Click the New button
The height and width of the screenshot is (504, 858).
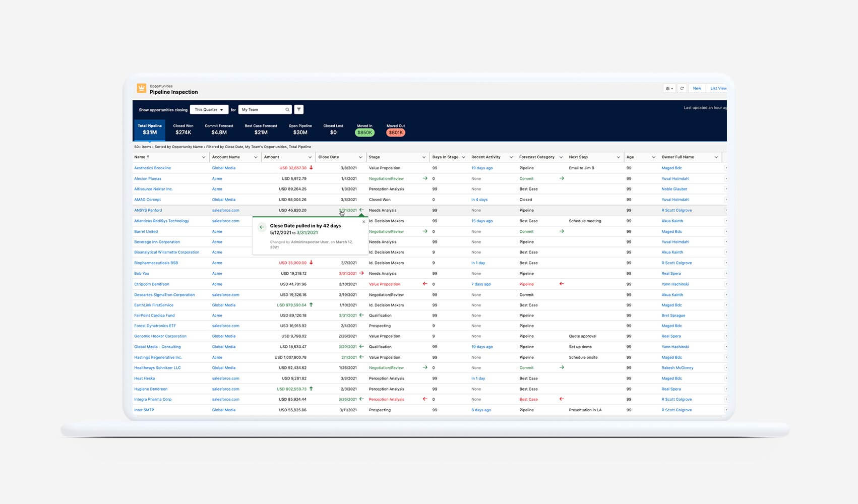pyautogui.click(x=697, y=88)
